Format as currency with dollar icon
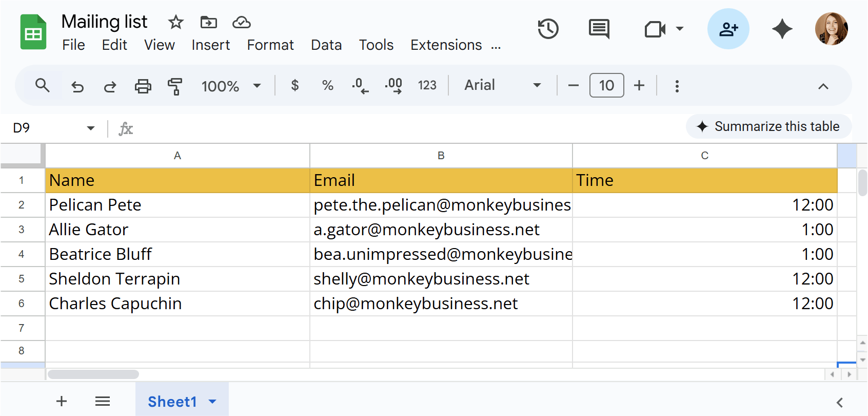This screenshot has height=416, width=868. click(x=295, y=85)
